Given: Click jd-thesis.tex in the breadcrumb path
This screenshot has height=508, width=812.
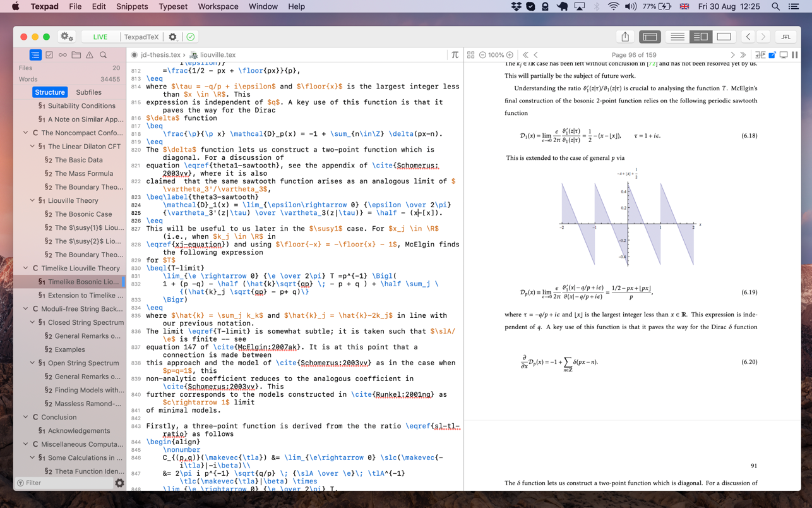Looking at the screenshot, I should pos(160,55).
